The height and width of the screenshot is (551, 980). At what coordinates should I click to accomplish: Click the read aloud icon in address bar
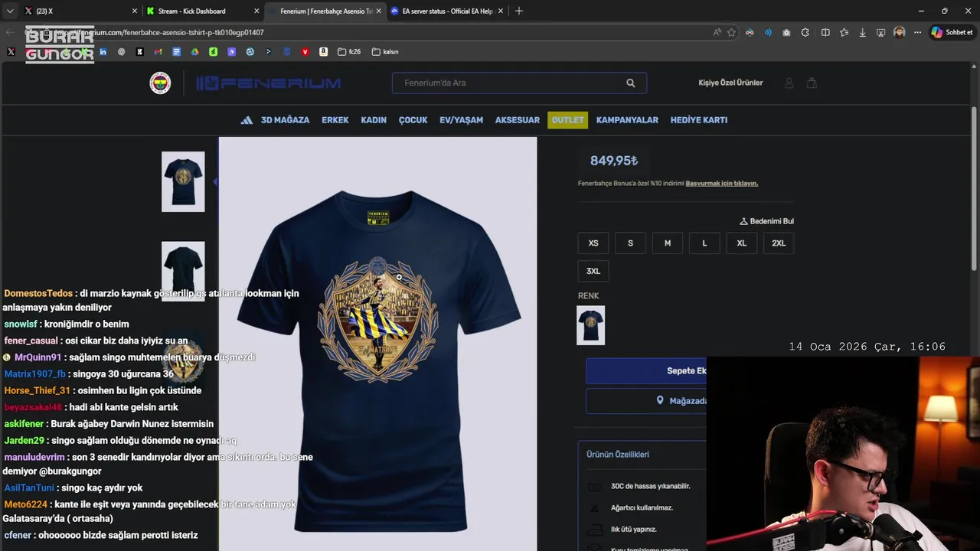717,32
